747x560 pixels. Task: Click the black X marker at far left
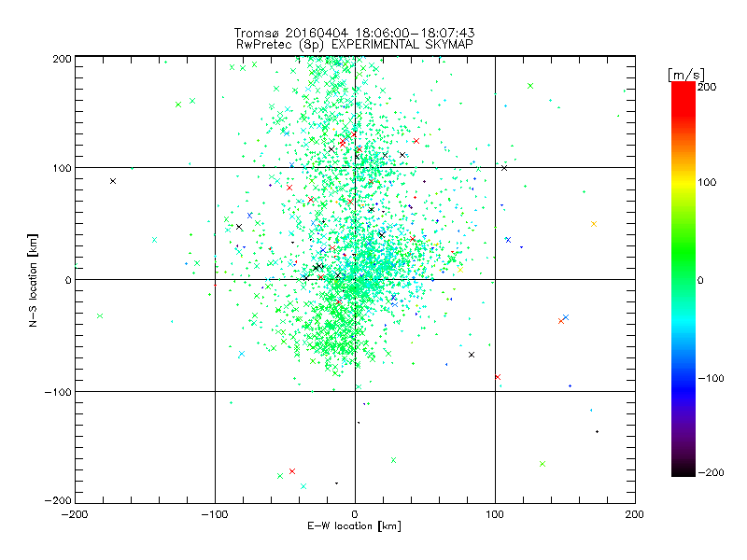pyautogui.click(x=113, y=181)
